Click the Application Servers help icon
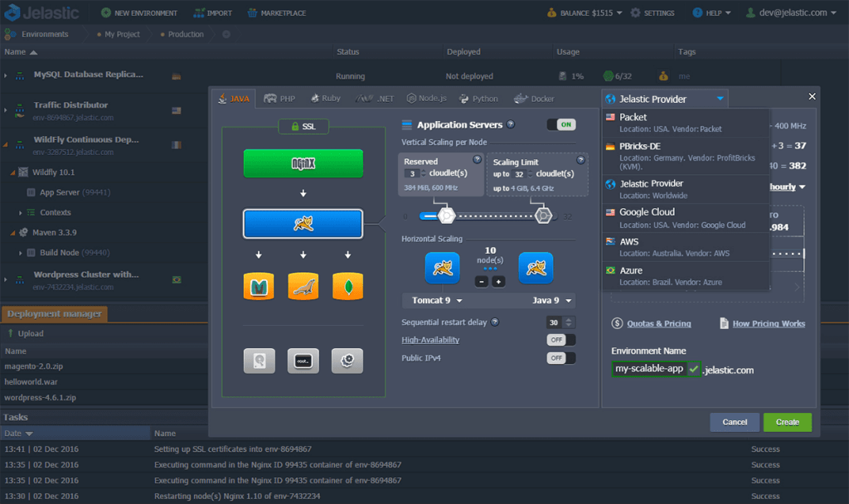 (511, 124)
